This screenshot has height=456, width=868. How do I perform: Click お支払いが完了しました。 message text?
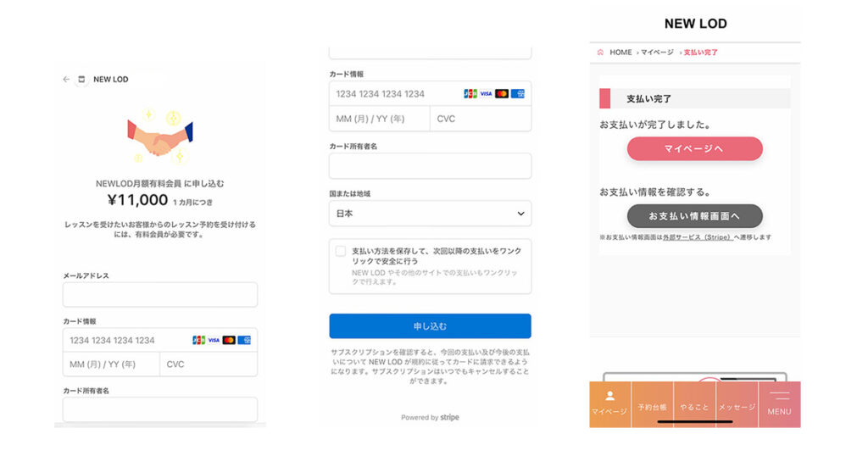pyautogui.click(x=655, y=125)
